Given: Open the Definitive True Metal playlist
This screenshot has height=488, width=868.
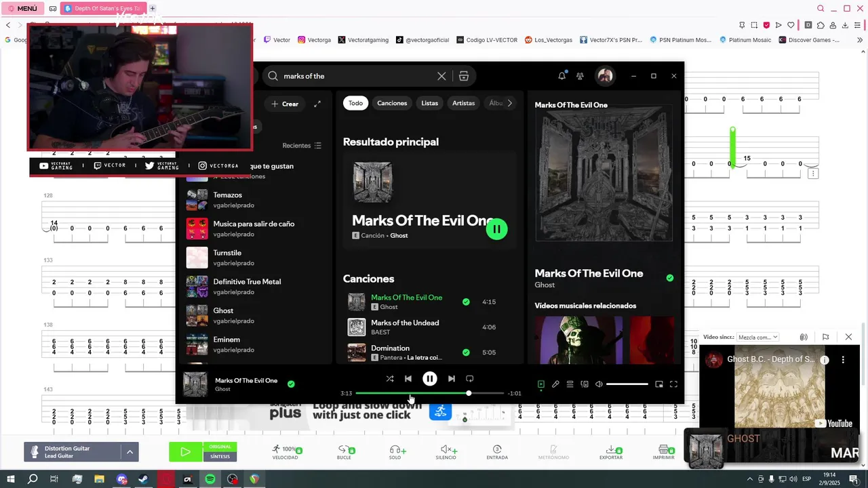Looking at the screenshot, I should (255, 287).
